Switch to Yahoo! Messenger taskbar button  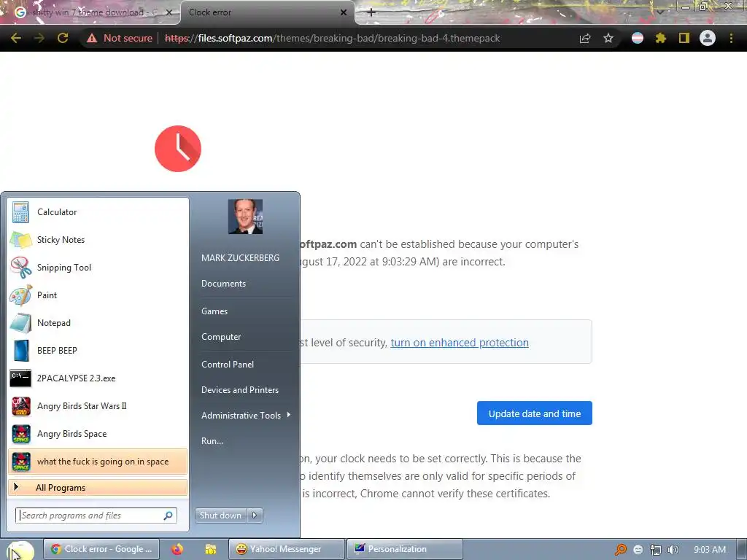click(x=286, y=549)
